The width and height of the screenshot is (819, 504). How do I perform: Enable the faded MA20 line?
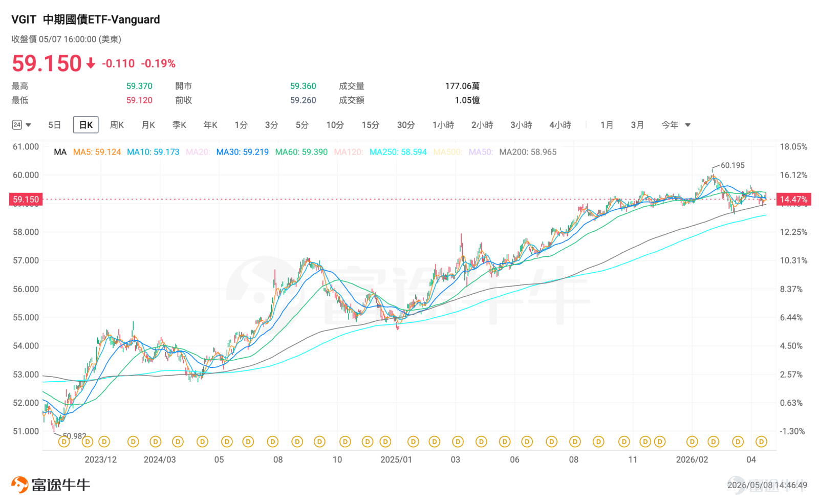[x=198, y=152]
